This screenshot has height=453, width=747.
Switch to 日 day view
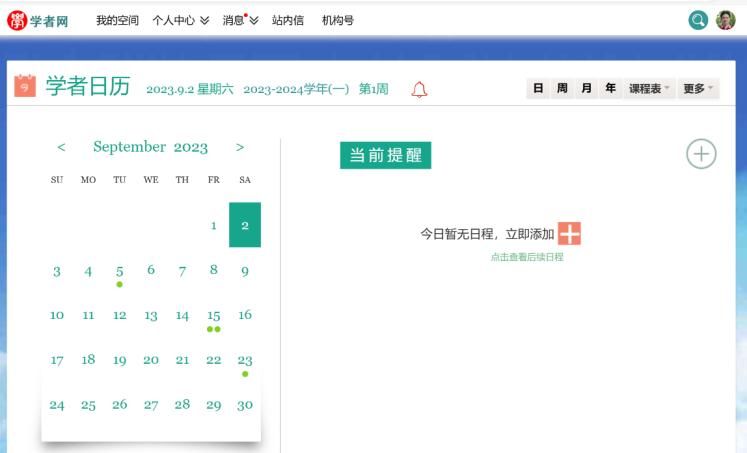pyautogui.click(x=538, y=89)
